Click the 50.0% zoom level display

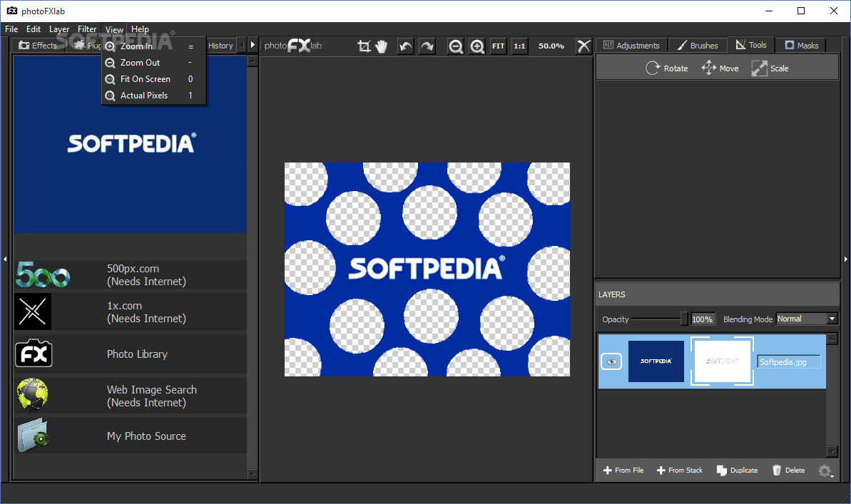(x=551, y=46)
